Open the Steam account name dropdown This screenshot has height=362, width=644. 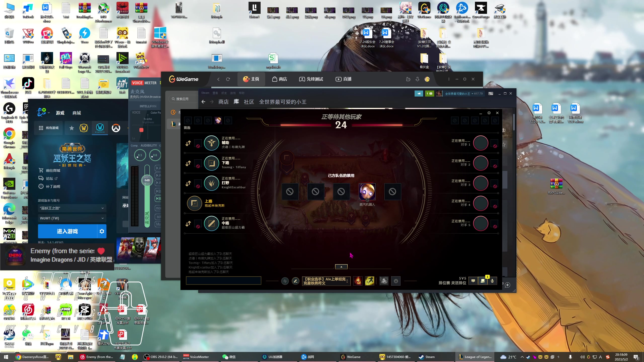tap(459, 94)
